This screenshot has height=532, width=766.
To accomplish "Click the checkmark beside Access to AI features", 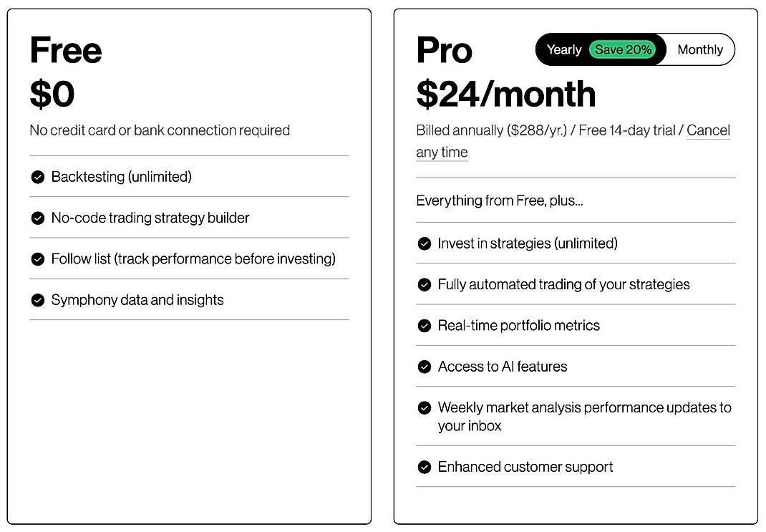I will tap(423, 366).
